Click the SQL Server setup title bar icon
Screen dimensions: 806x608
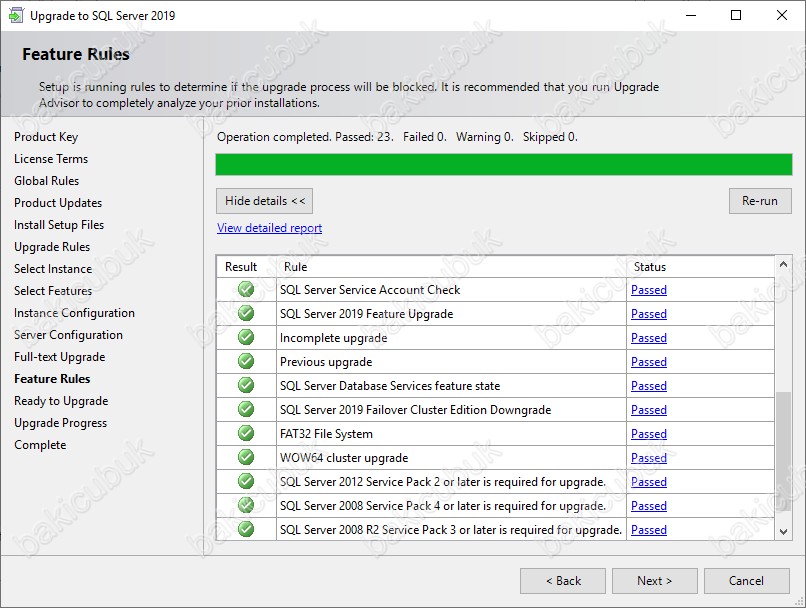tap(15, 15)
